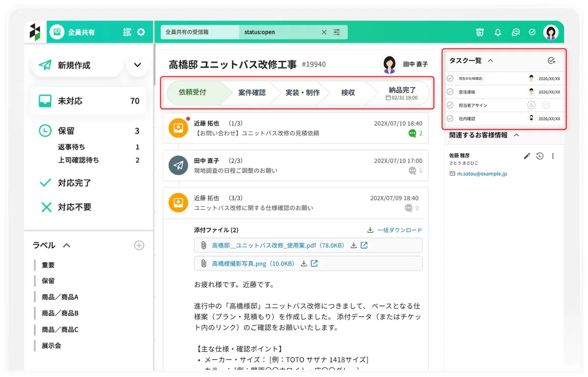Click the 新規作成 compose button

pos(77,65)
